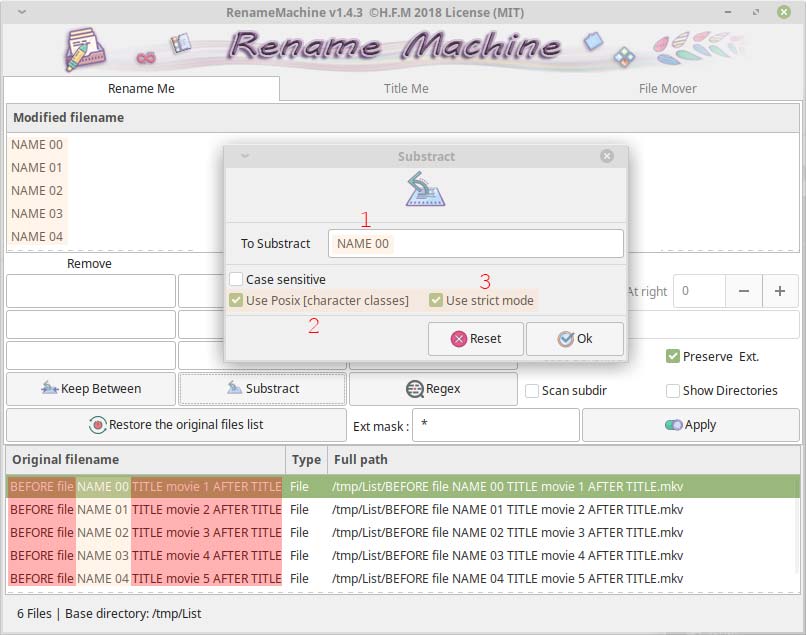Click the At right number field
This screenshot has height=635, width=806.
[x=700, y=291]
